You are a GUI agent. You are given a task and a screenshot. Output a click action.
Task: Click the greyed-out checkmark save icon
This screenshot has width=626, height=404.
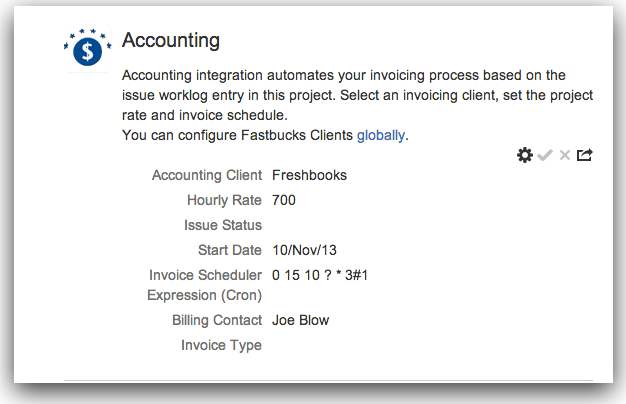(545, 155)
